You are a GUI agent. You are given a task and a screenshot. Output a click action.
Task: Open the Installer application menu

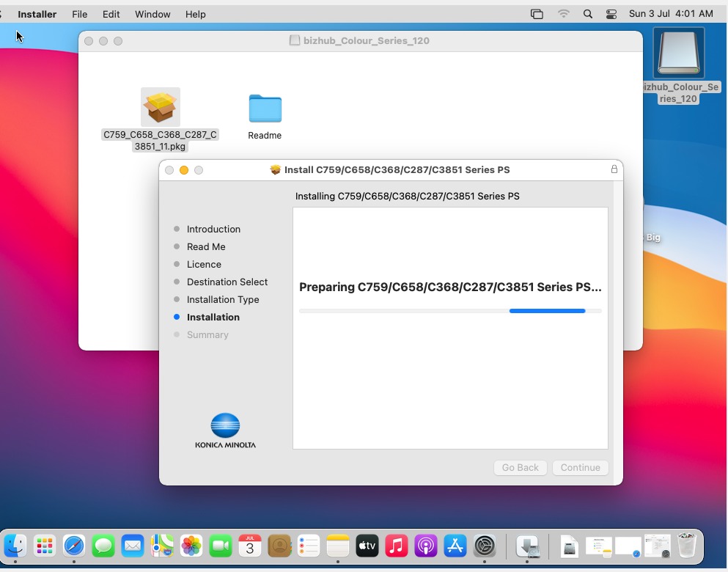click(37, 14)
